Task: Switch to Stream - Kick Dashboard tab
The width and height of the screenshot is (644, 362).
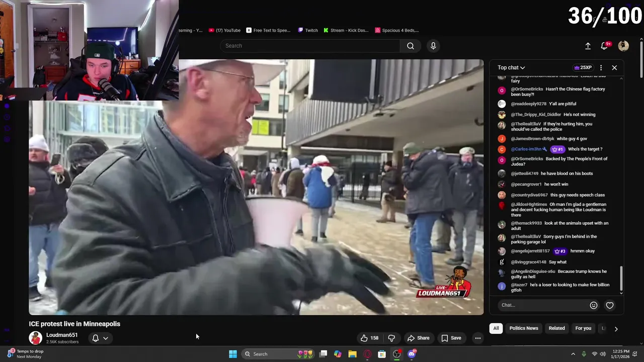Action: (346, 30)
